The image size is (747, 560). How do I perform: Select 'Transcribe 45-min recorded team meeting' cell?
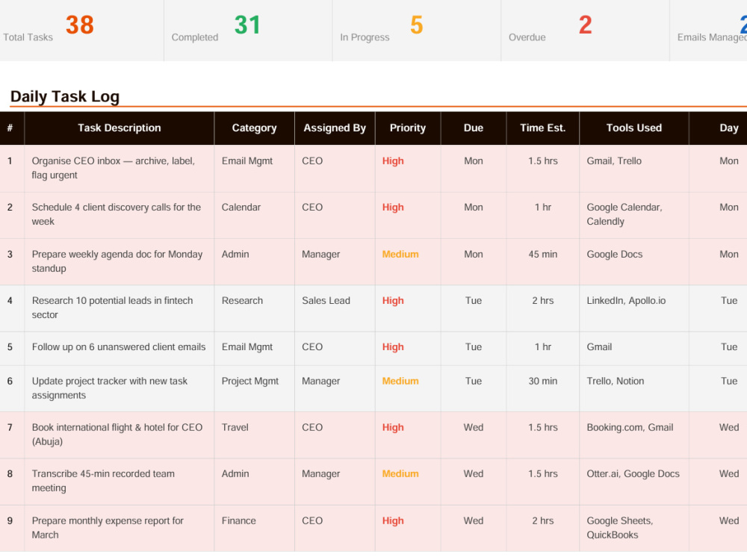[x=119, y=482]
